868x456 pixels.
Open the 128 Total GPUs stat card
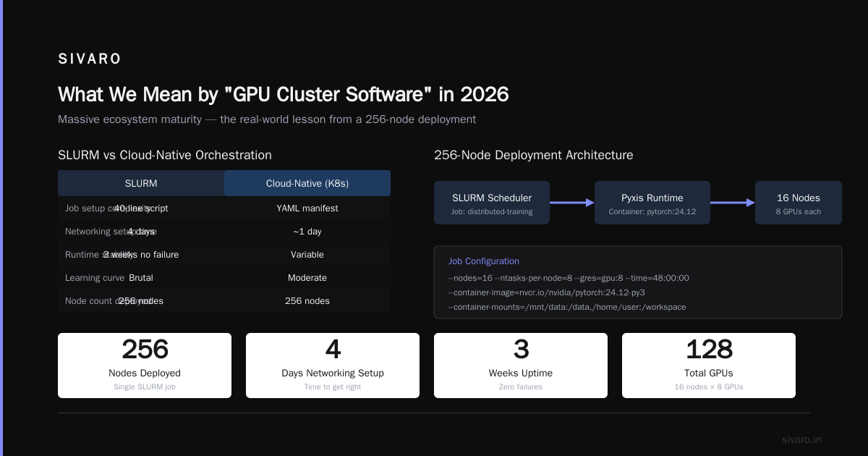709,366
